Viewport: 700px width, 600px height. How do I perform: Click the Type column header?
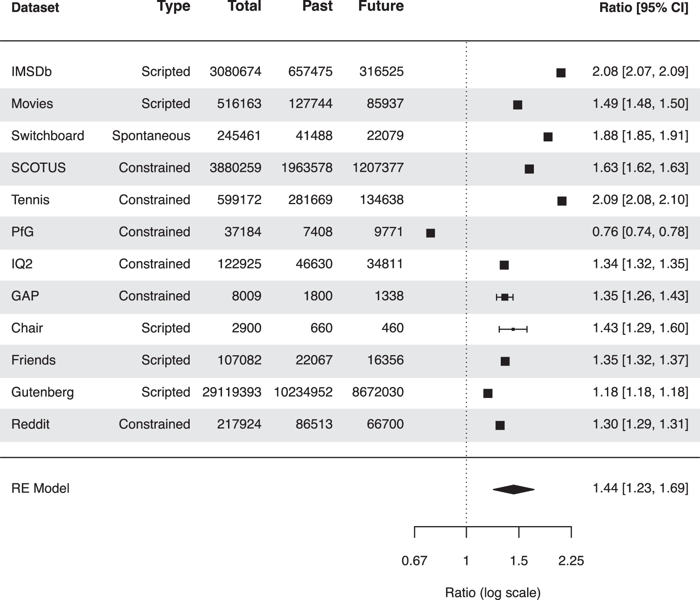pos(174,6)
